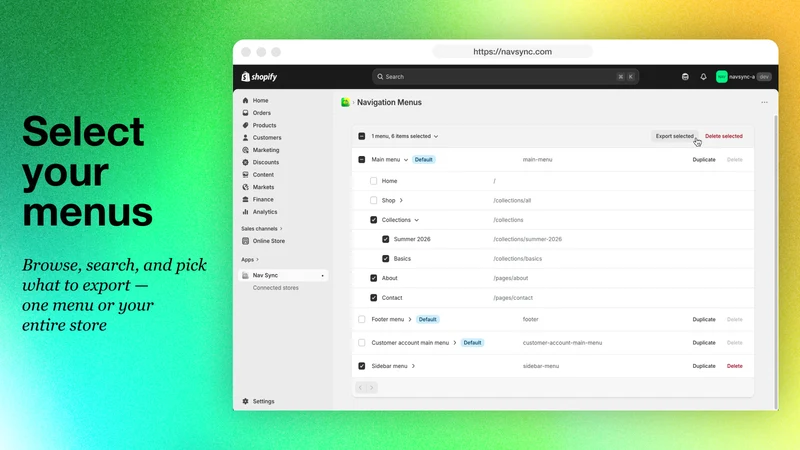800x450 pixels.
Task: Go to next page arrow in pagination
Action: click(372, 388)
